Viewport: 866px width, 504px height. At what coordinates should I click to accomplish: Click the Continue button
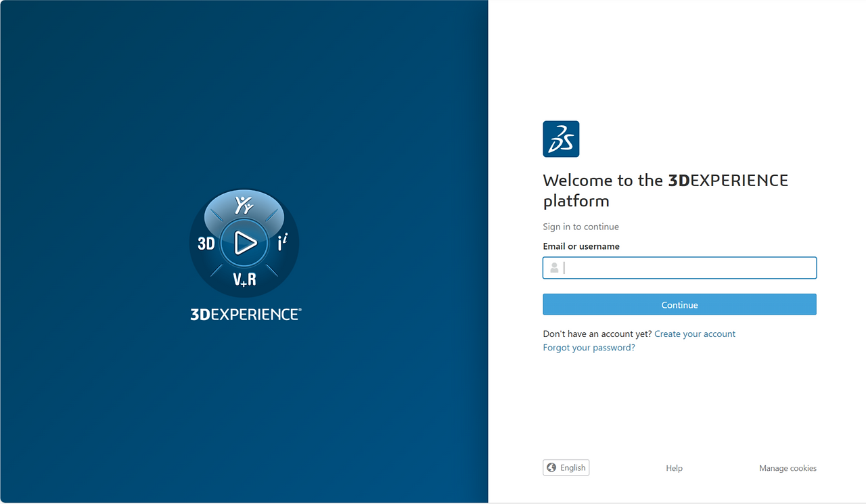[679, 304]
